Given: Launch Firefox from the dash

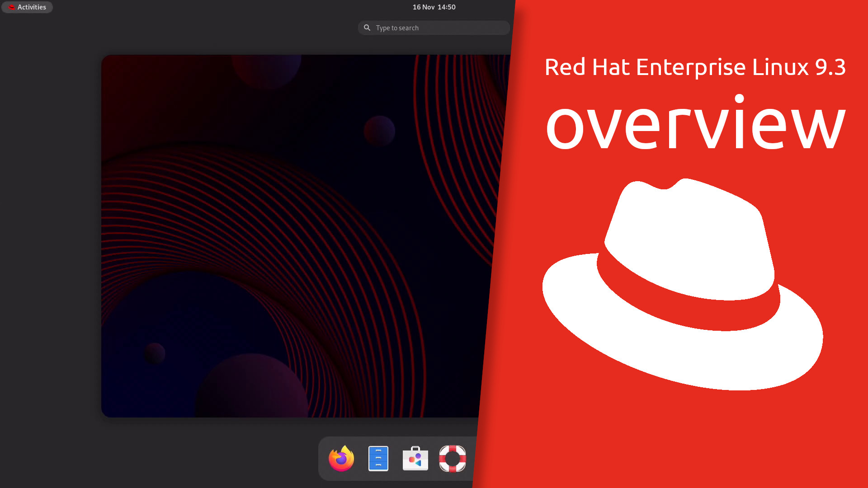Looking at the screenshot, I should click(x=341, y=459).
